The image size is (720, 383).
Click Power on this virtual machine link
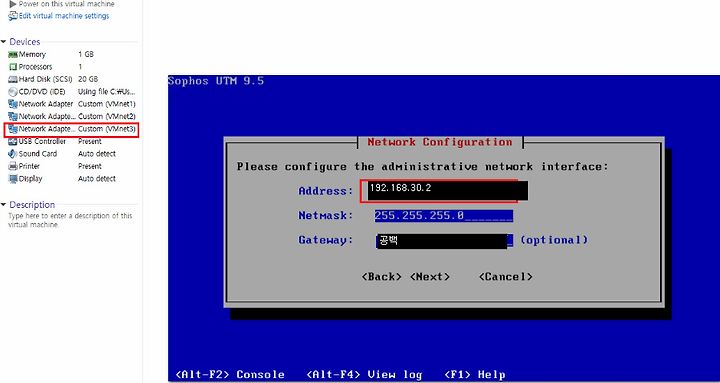pyautogui.click(x=67, y=4)
